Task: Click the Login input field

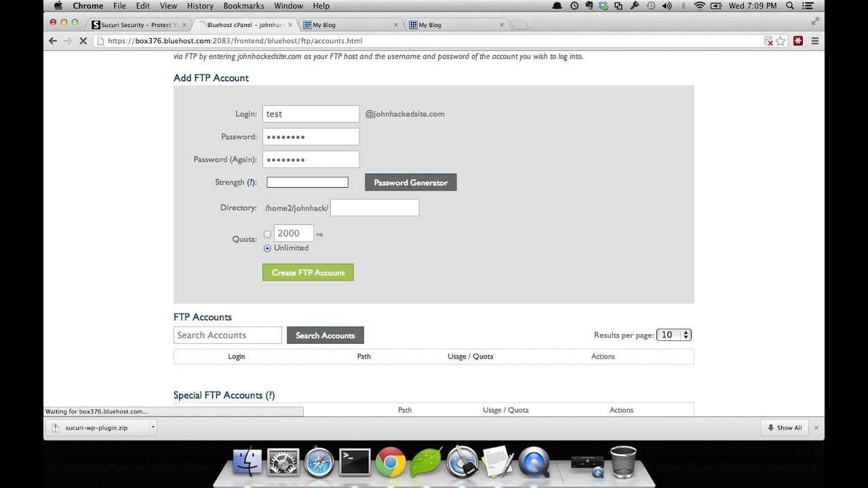Action: pos(311,114)
